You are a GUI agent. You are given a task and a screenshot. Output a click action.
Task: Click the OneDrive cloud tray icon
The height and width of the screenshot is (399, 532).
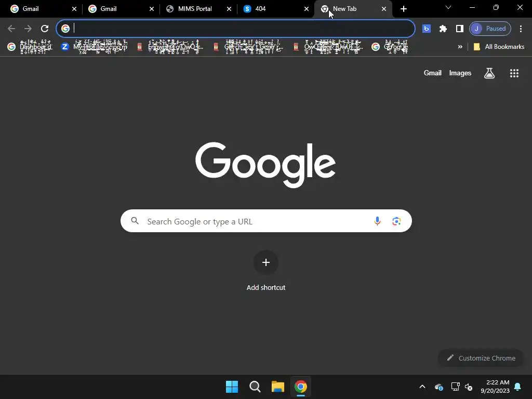[438, 387]
